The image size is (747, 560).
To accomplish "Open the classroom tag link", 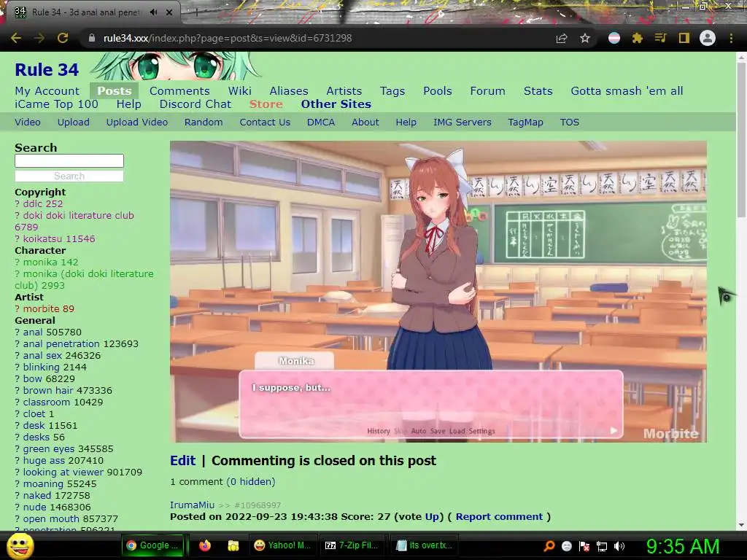I will (x=47, y=402).
